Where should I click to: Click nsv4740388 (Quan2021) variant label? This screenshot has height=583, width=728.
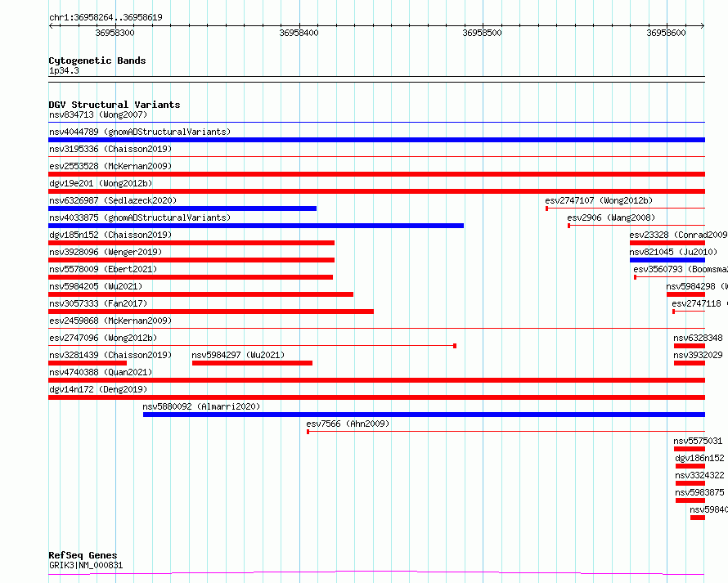(101, 372)
